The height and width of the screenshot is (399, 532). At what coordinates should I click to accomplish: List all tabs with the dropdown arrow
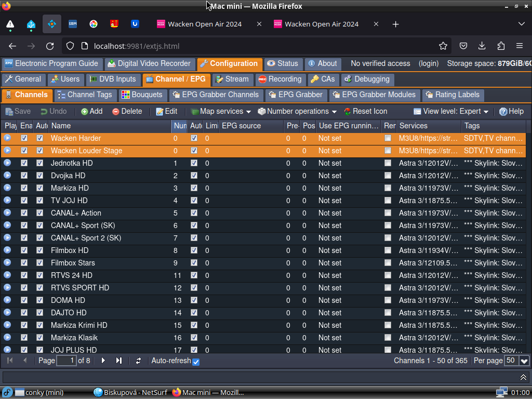point(522,24)
